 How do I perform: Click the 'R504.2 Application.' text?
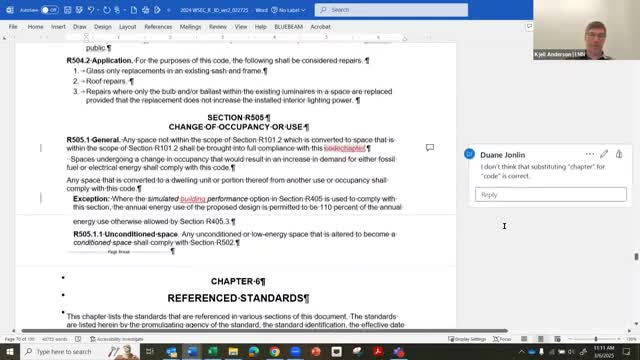tap(100, 60)
